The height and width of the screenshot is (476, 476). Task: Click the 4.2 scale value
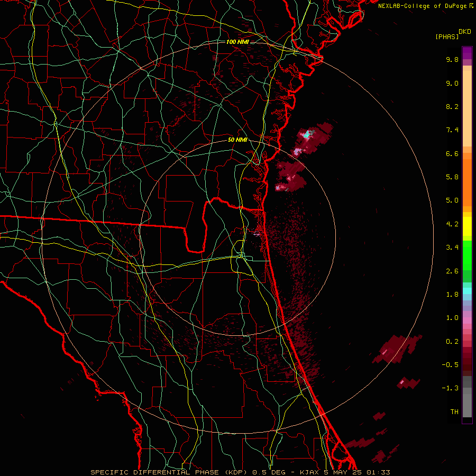[x=452, y=224]
